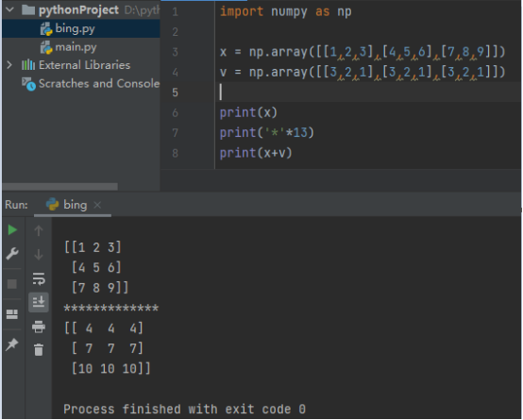Click 'Process finished with exit code 0' text
This screenshot has height=420, width=523.
click(184, 409)
